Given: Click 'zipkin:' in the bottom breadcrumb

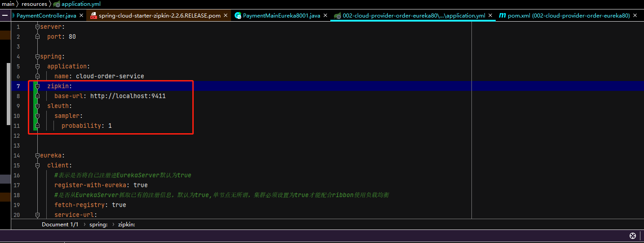Looking at the screenshot, I should click(127, 224).
